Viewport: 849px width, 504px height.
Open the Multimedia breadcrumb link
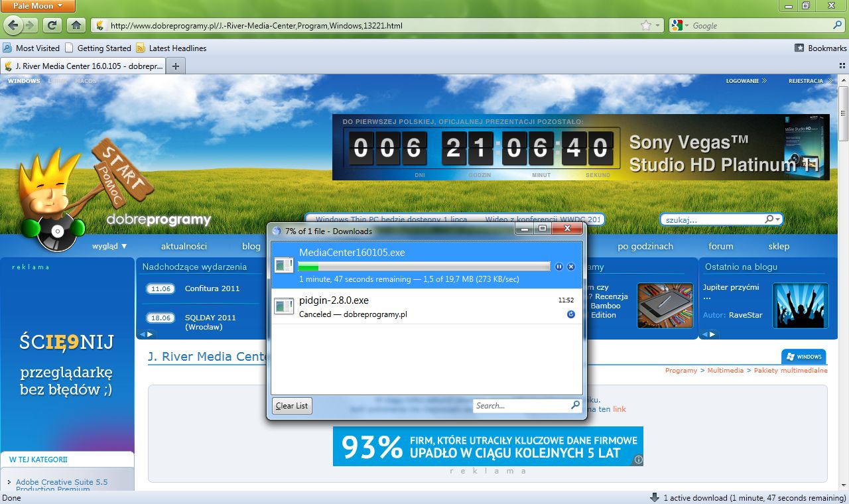click(x=725, y=371)
